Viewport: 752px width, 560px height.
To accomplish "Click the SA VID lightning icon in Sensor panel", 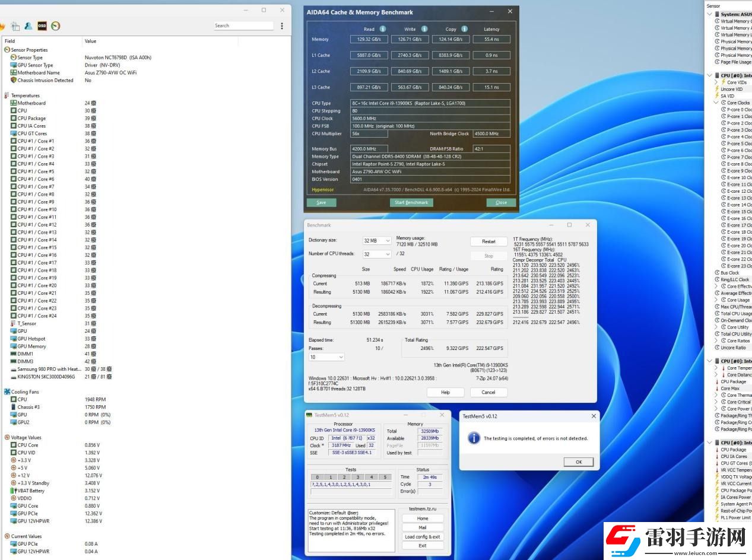I will [717, 96].
